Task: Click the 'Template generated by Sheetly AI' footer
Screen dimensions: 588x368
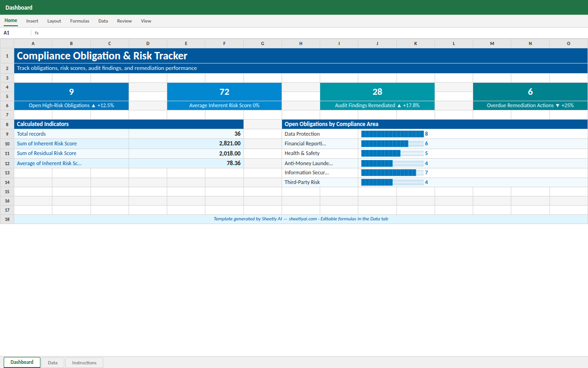Action: pos(301,219)
